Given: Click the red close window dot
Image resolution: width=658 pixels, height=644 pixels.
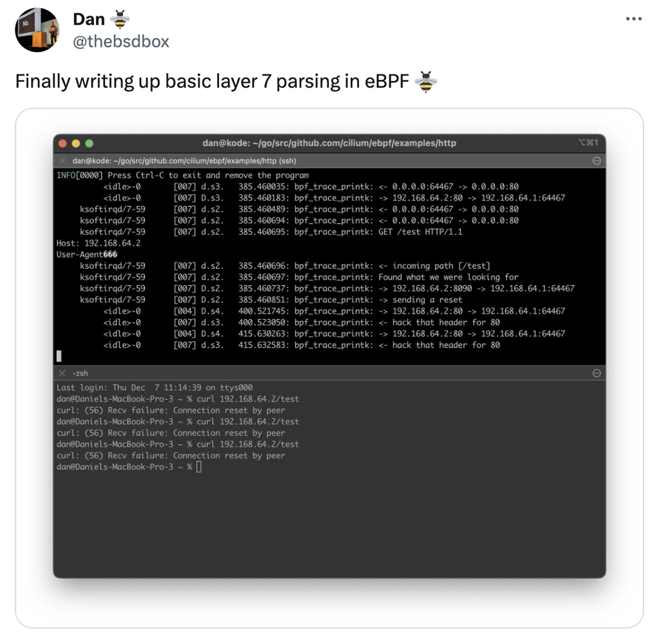Looking at the screenshot, I should click(63, 143).
